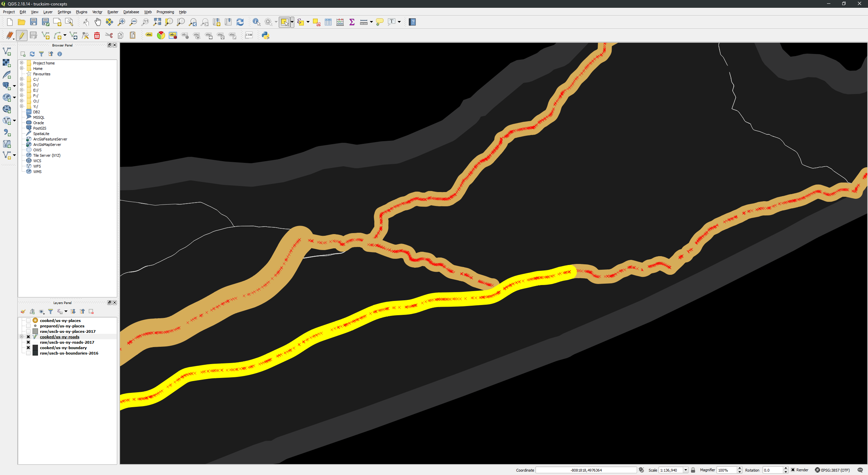Open the Layer menu

point(48,12)
